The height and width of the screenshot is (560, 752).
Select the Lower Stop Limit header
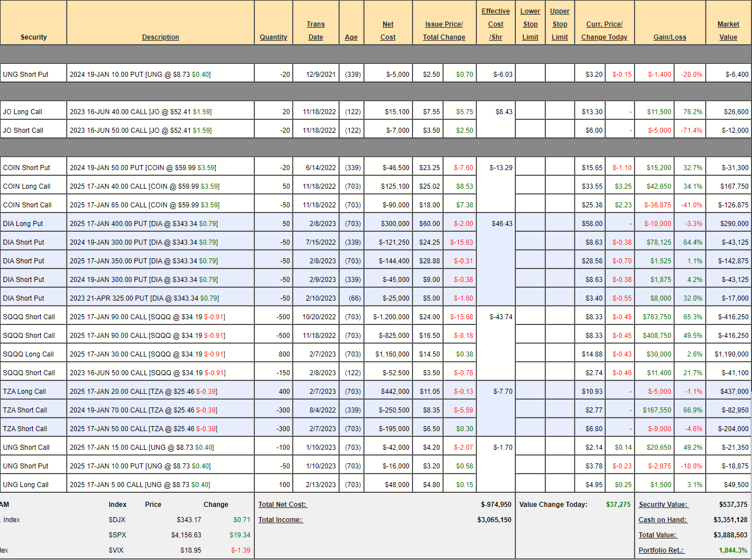coord(530,24)
